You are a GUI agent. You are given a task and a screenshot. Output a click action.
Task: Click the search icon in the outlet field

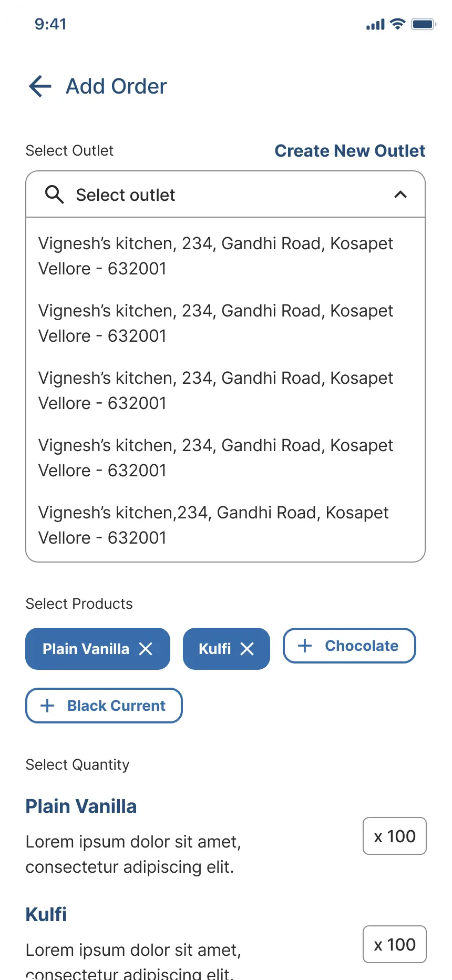pos(55,195)
